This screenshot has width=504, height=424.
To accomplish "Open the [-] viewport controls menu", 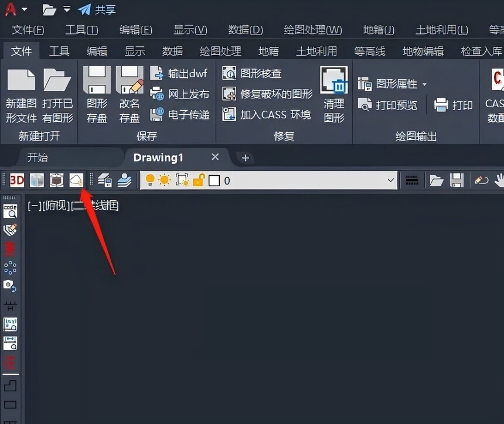I will pos(35,206).
